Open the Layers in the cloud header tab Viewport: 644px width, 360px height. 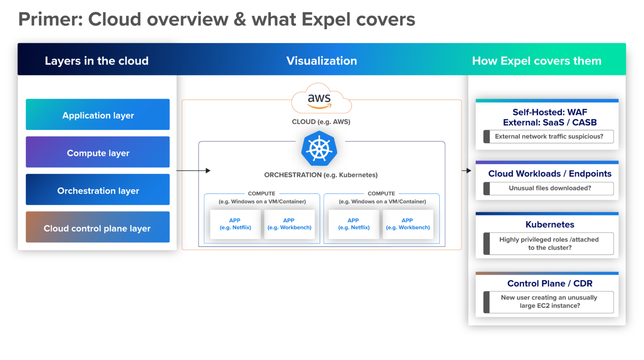pos(96,60)
